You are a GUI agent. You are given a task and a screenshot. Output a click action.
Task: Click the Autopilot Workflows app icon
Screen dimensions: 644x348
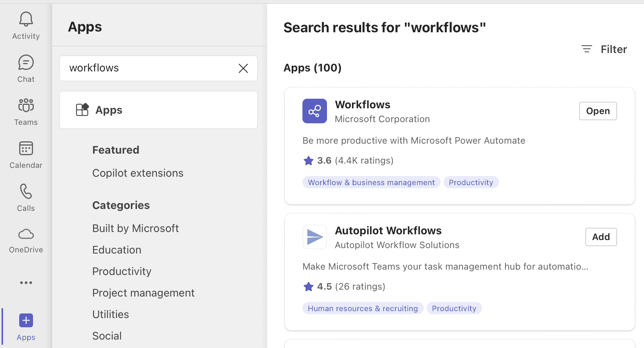coord(314,237)
